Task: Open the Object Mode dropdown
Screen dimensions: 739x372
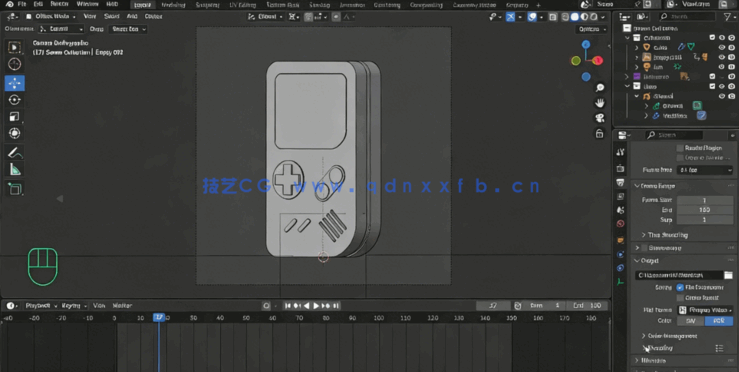Action: click(x=50, y=17)
